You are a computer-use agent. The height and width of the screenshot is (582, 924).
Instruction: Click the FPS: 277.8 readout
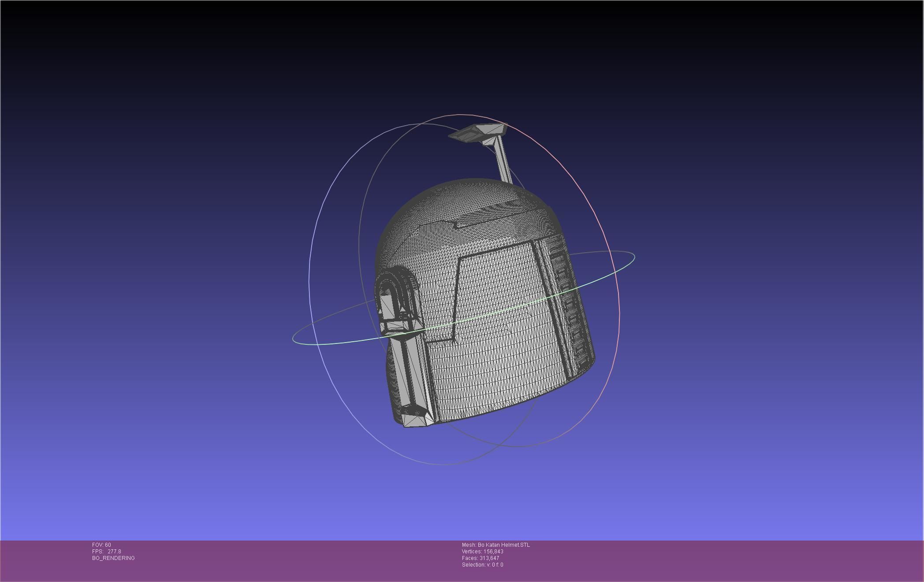[107, 552]
